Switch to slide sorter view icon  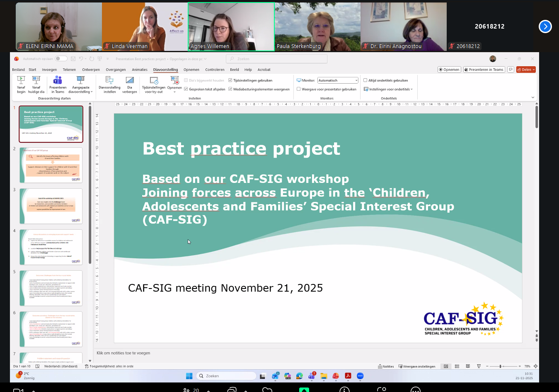(x=457, y=366)
